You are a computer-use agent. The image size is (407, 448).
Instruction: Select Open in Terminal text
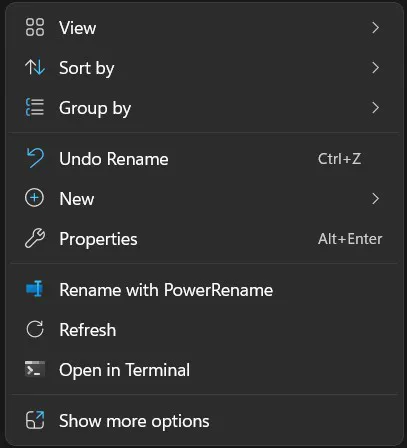[x=124, y=370]
